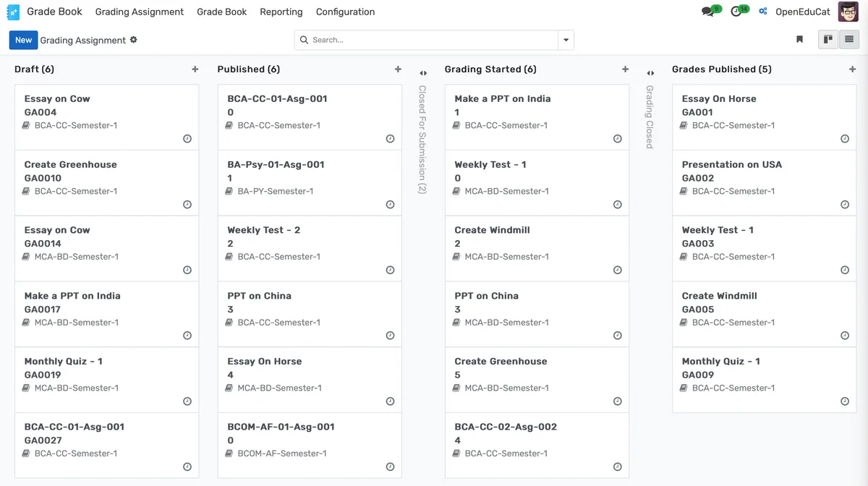Switch to list view
Screen dimensions: 868x486
[x=848, y=39]
